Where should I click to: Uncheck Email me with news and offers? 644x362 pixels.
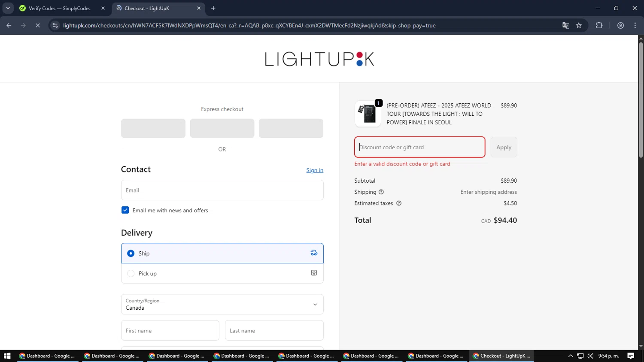pyautogui.click(x=125, y=210)
